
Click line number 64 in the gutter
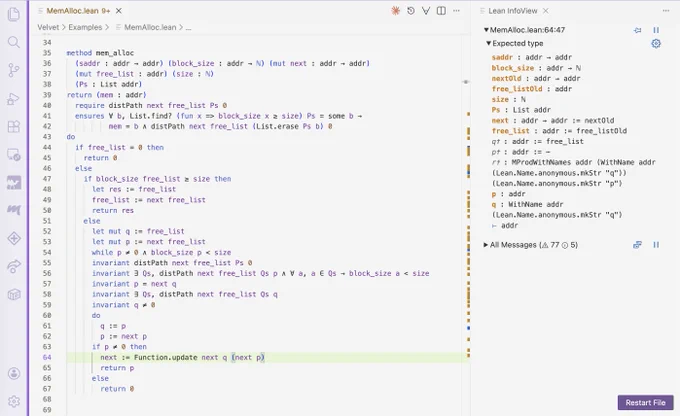[46, 357]
